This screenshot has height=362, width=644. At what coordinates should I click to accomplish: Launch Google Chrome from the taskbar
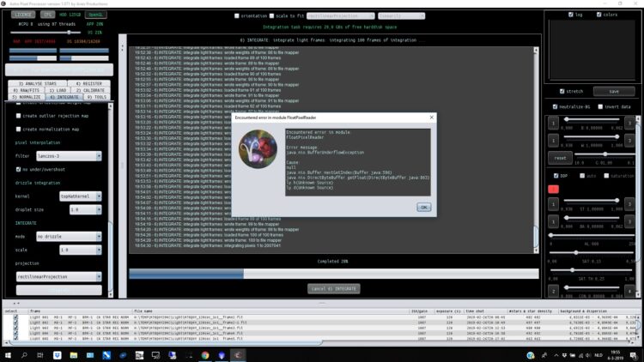click(205, 355)
